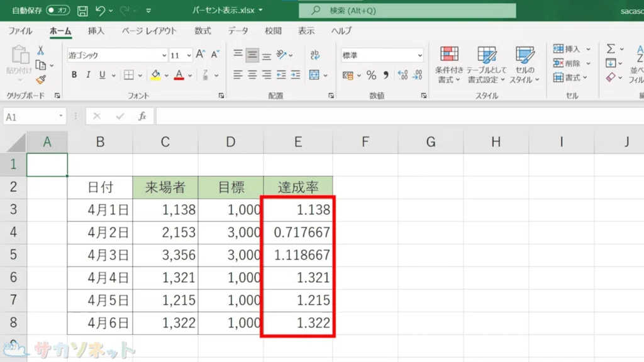Screen dimensions: 644x362
Task: Click the Borders grid icon
Action: click(128, 75)
